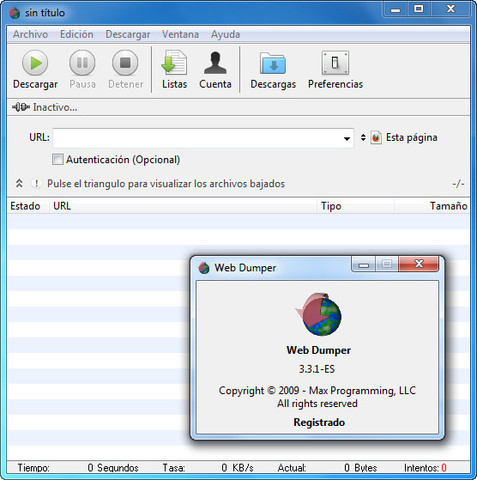Image resolution: width=477 pixels, height=480 pixels.
Task: Open the Cuenta account icon
Action: point(215,63)
